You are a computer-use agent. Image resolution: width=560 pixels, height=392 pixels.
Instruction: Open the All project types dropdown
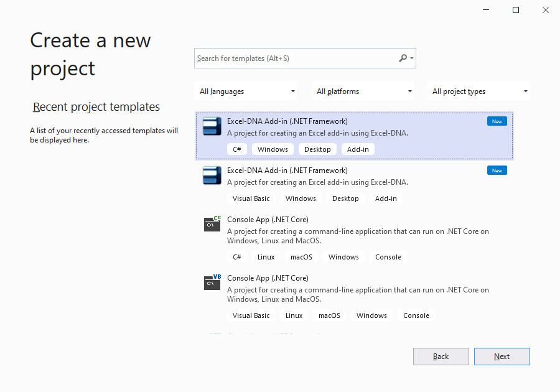click(478, 91)
